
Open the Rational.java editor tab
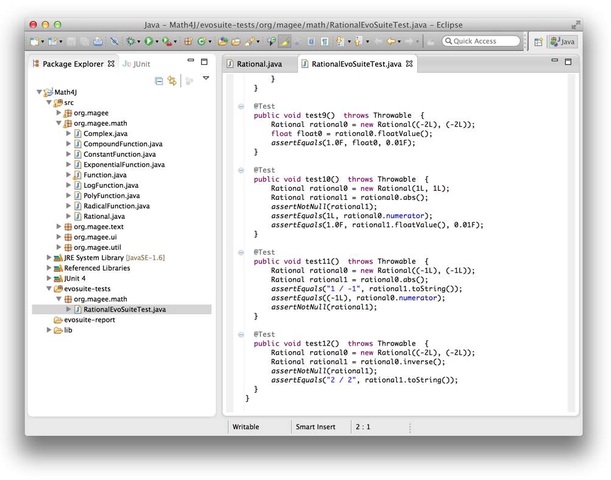(255, 64)
